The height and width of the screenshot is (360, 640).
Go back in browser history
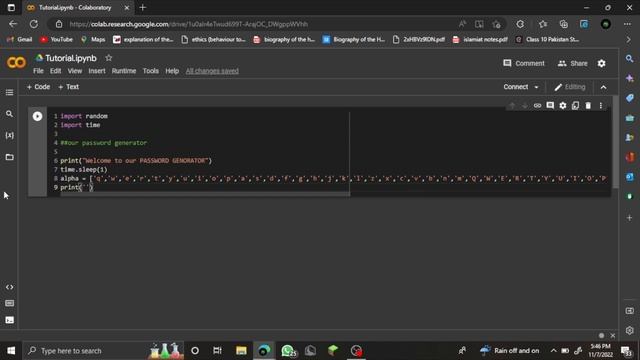[x=13, y=24]
